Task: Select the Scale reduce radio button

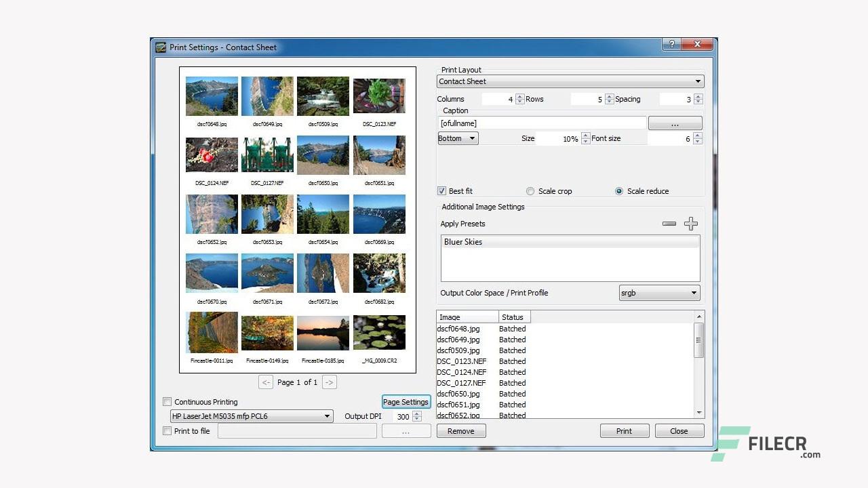Action: [x=619, y=191]
